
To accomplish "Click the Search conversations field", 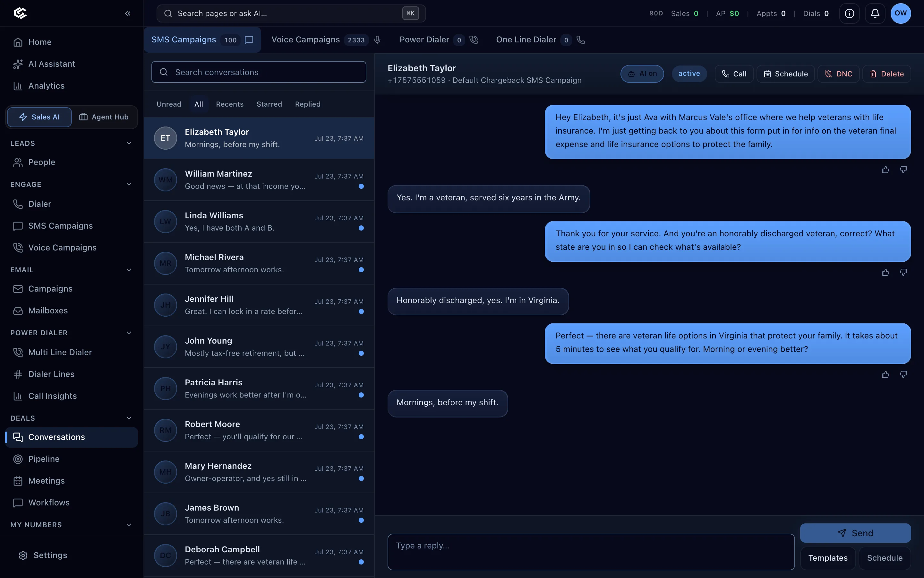I will pyautogui.click(x=259, y=72).
